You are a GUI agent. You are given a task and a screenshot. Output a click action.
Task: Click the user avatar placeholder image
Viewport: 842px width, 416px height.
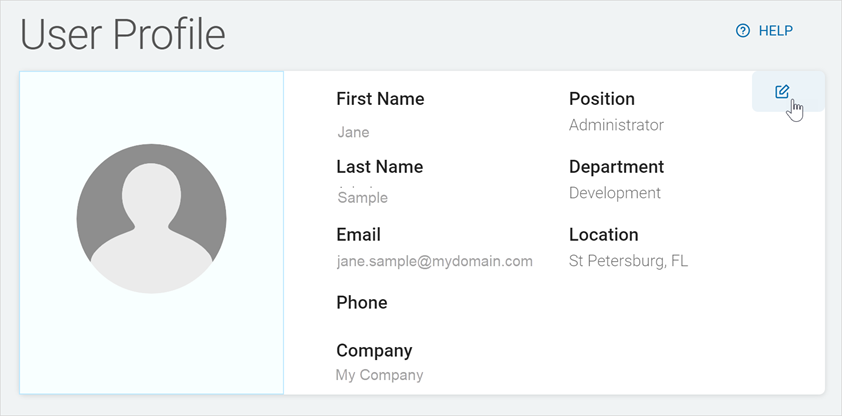pyautogui.click(x=151, y=219)
